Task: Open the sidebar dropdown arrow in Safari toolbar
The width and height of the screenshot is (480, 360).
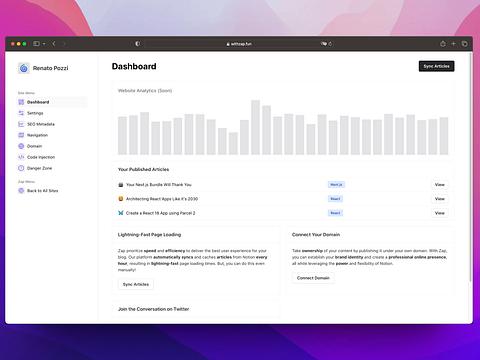Action: [44, 44]
